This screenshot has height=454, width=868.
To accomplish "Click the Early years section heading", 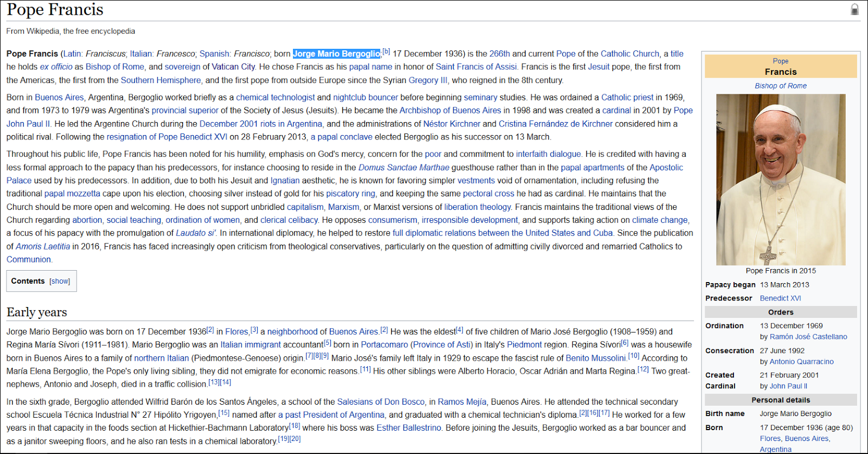I will click(37, 312).
